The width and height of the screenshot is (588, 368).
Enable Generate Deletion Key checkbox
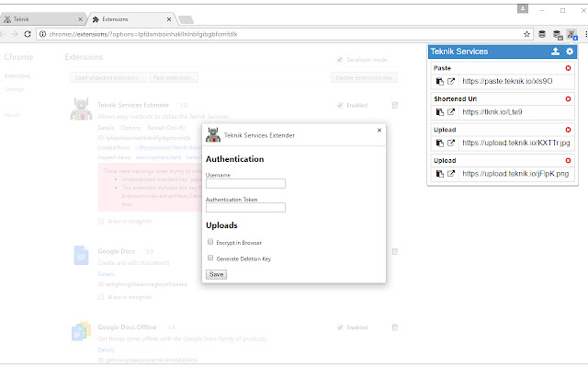coord(210,258)
